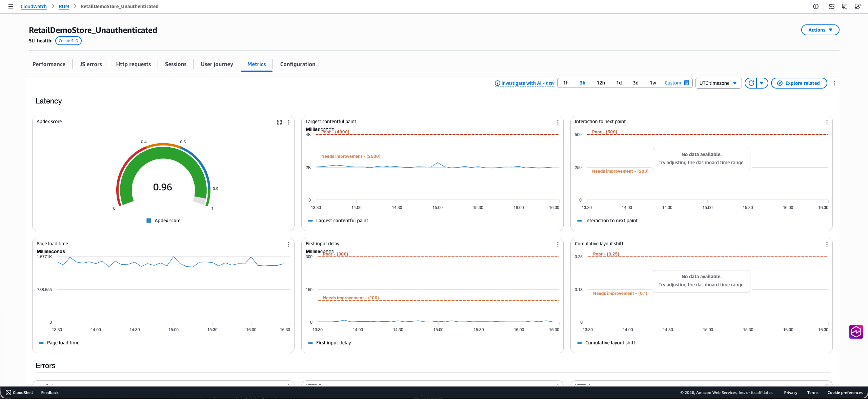Viewport: 868px width, 399px height.
Task: Click the Explore related button
Action: point(799,83)
